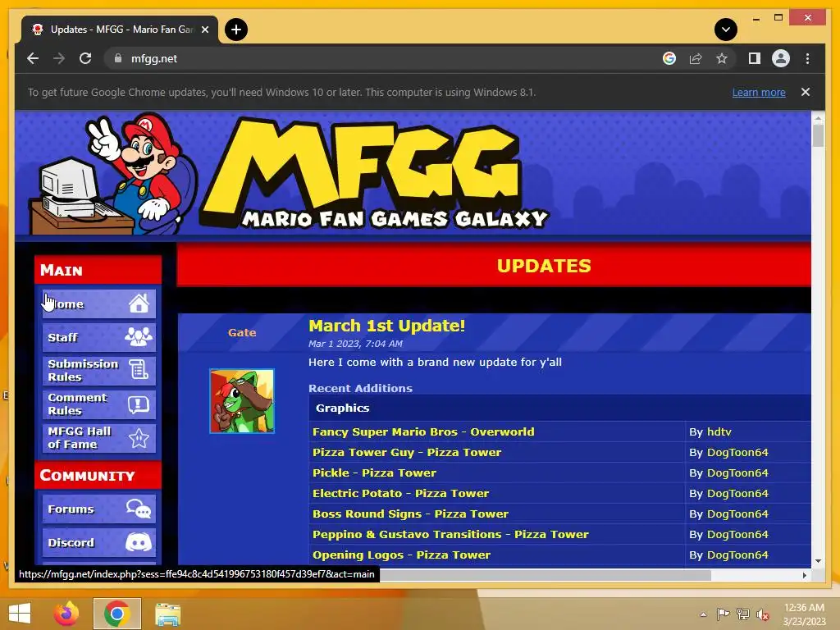Open Forums in Community menu

click(x=99, y=509)
